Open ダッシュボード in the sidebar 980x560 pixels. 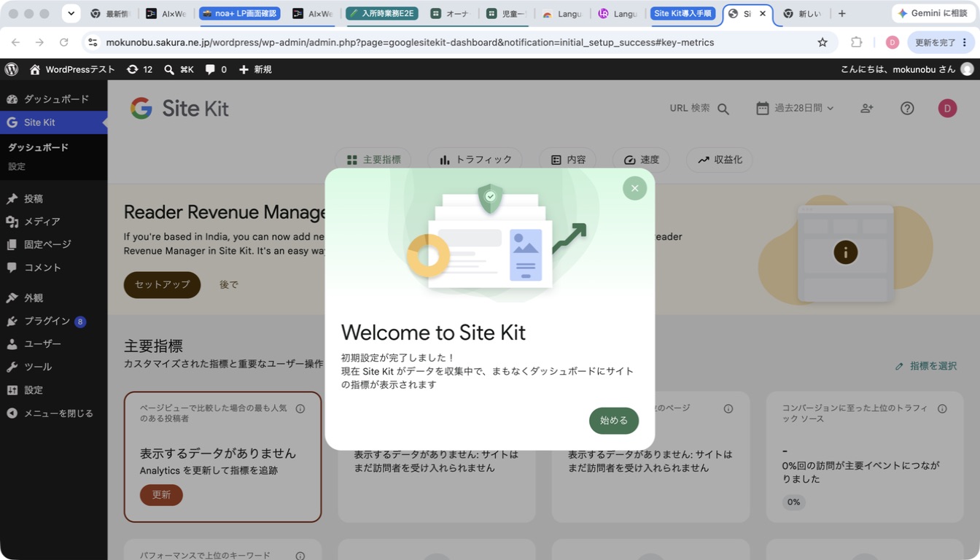coord(53,99)
